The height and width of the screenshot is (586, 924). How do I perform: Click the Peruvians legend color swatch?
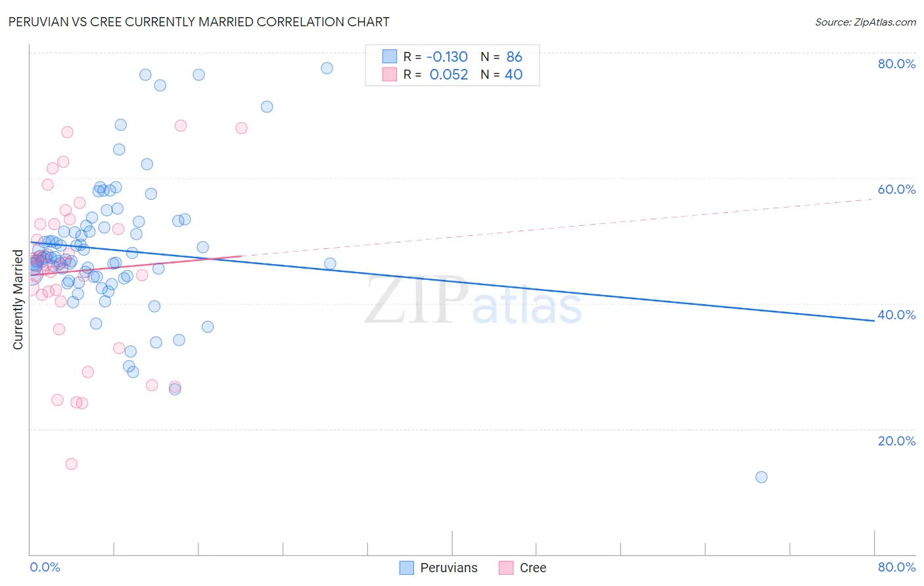[x=407, y=568]
